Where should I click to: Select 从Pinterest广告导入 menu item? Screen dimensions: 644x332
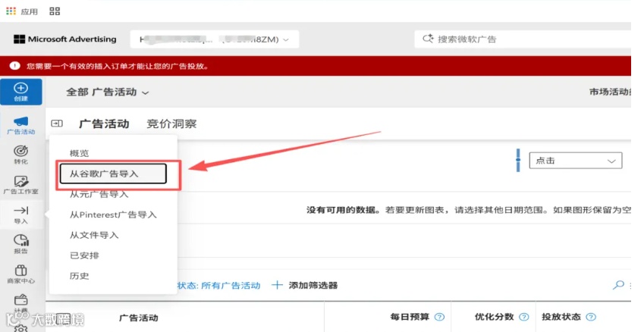click(x=113, y=215)
